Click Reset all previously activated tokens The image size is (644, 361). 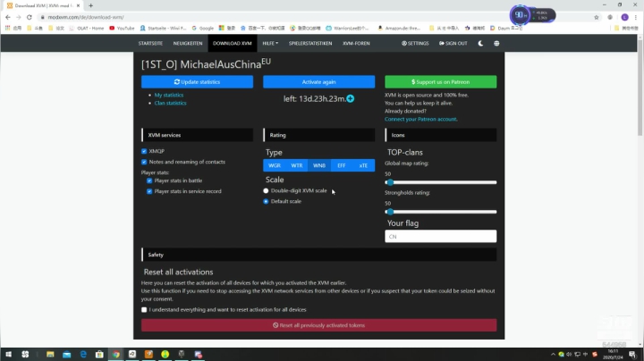tap(318, 325)
